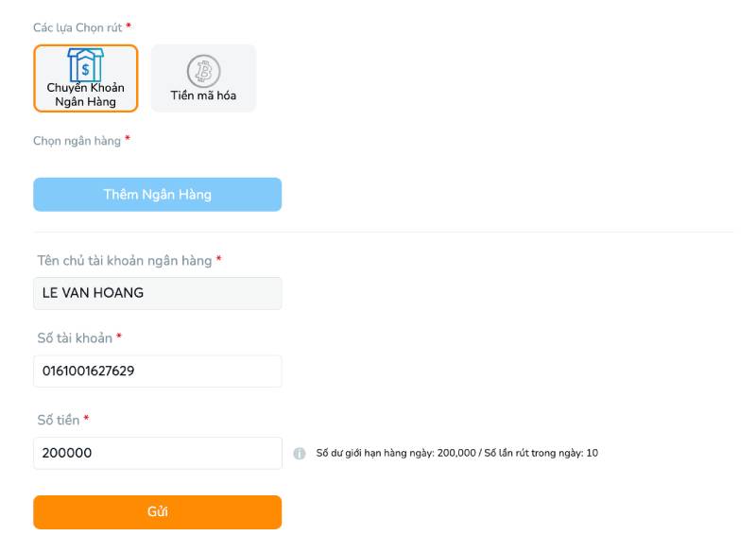Submit the form with the Gửi button
Screen dimensions: 756x553
click(x=157, y=512)
